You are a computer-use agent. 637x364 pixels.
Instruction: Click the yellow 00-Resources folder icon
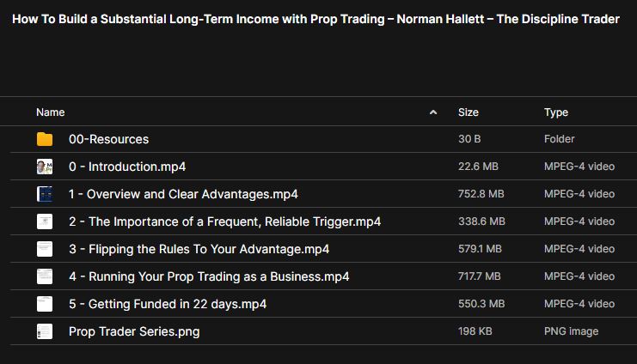point(45,139)
